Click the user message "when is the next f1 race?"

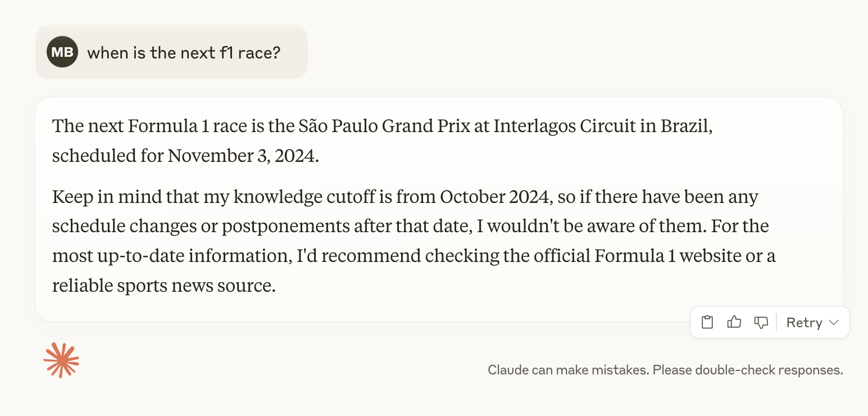click(184, 53)
